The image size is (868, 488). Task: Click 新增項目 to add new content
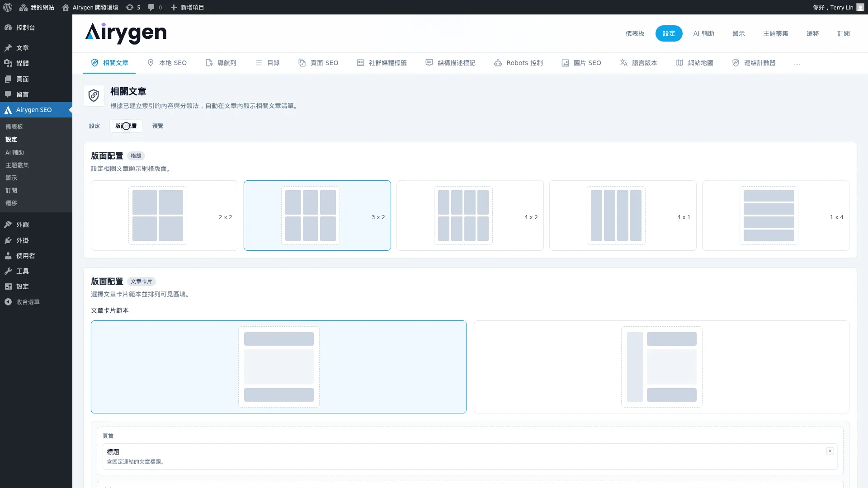pyautogui.click(x=187, y=7)
